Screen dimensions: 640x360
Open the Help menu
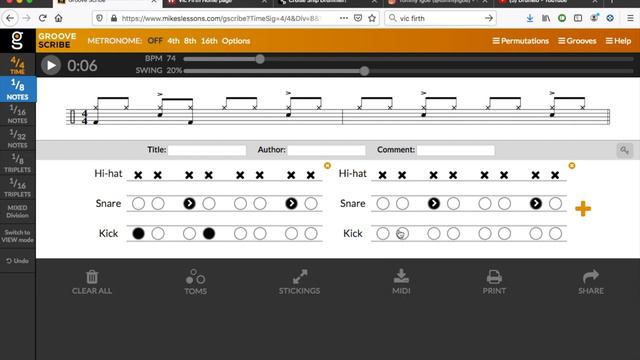618,41
